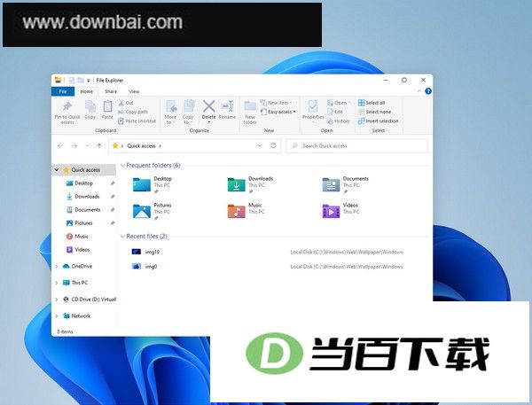Click Paste shortcut in ribbon
532x405 pixels.
[x=137, y=121]
